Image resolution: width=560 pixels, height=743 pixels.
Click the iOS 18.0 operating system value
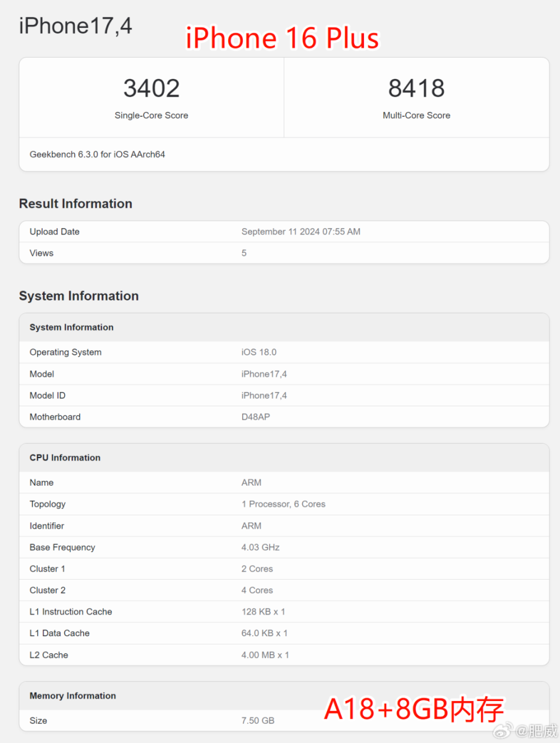click(x=258, y=353)
